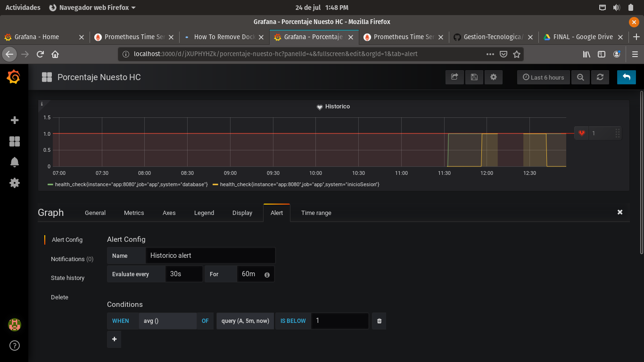Viewport: 644px width, 362px height.
Task: Click the Historico alert name field
Action: click(210, 255)
